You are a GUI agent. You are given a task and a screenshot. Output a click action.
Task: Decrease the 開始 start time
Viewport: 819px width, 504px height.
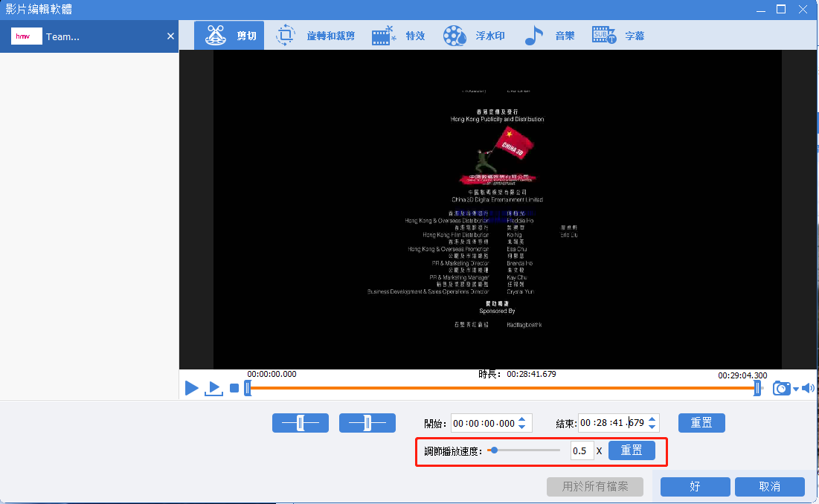(521, 427)
